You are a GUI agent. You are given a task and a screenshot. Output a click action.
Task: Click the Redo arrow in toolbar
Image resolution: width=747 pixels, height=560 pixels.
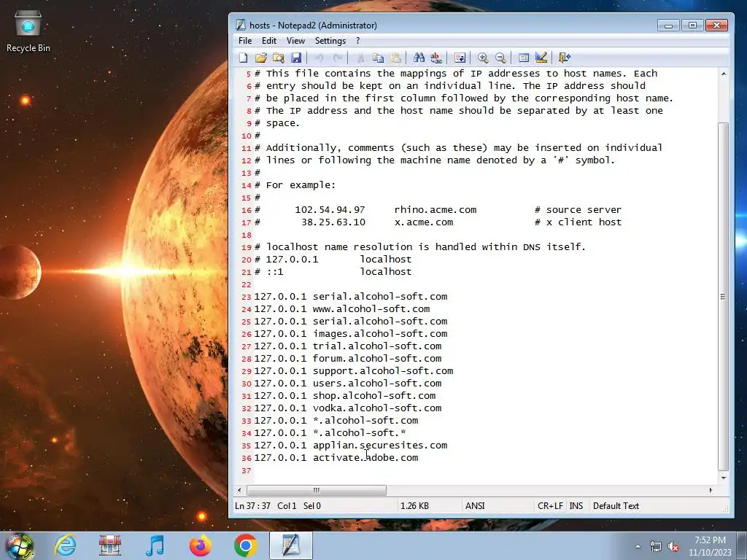(337, 58)
